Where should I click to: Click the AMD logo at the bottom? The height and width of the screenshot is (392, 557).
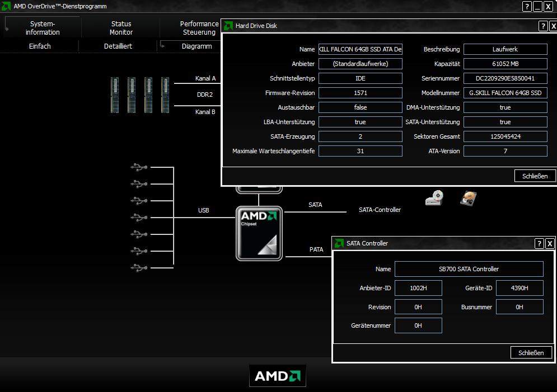pos(278,376)
